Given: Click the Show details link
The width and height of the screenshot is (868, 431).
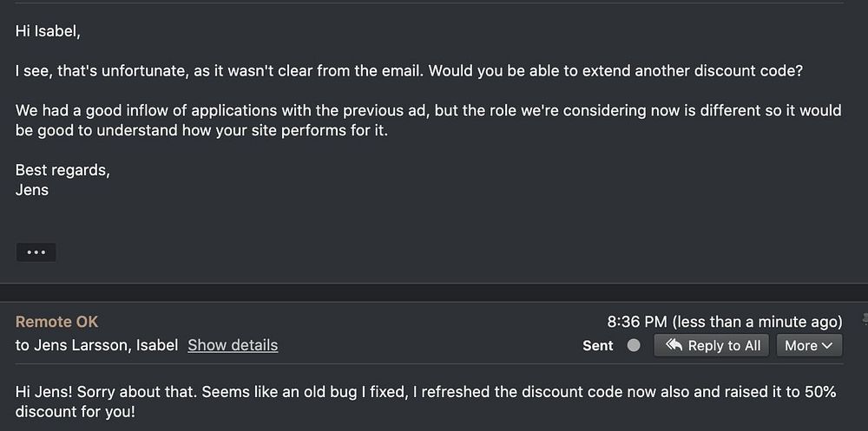Looking at the screenshot, I should click(x=233, y=345).
